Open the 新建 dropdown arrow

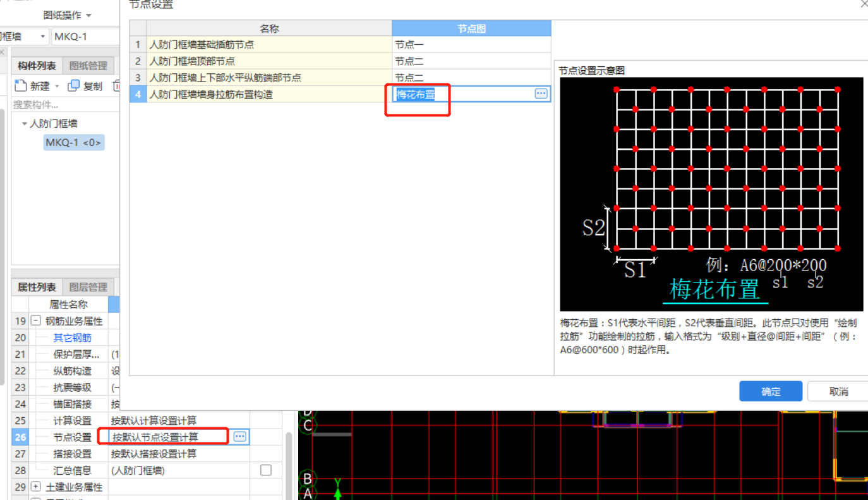(57, 86)
